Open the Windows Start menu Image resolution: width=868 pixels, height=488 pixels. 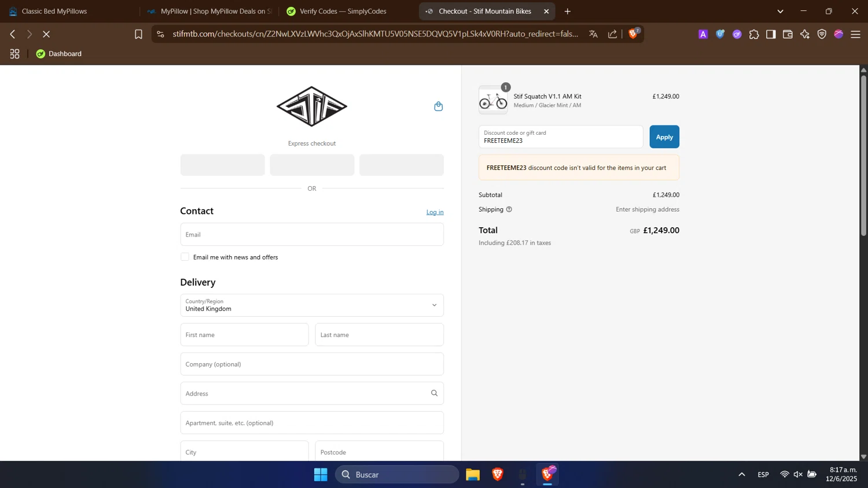coord(321,475)
